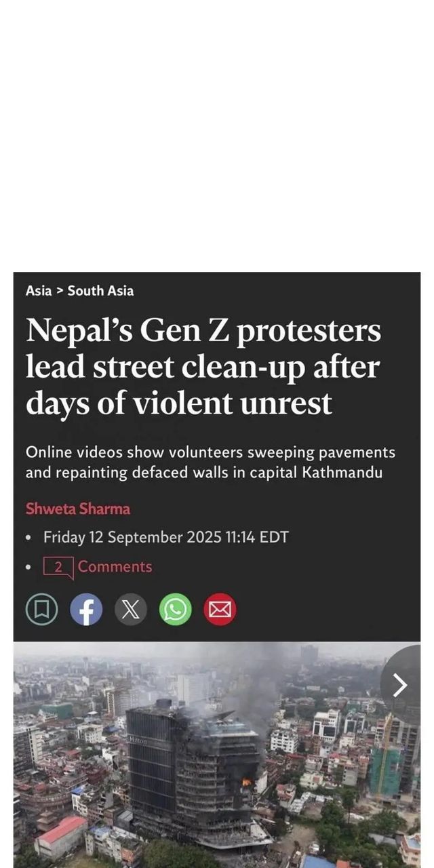Open author Shweta Sharma's profile
Viewport: 434px width, 868px height.
[78, 509]
